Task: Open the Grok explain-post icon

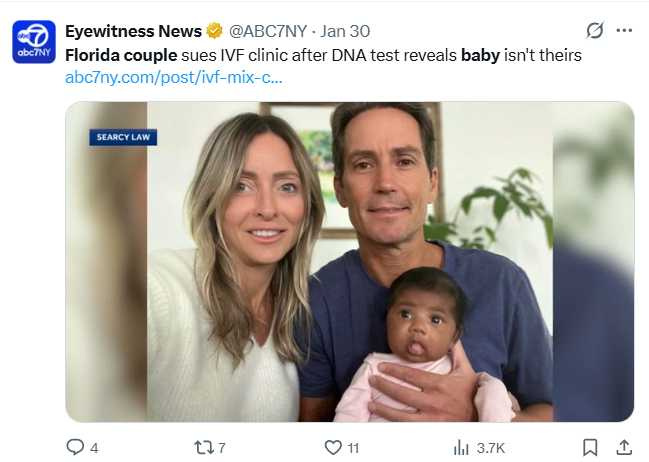Action: pos(594,30)
